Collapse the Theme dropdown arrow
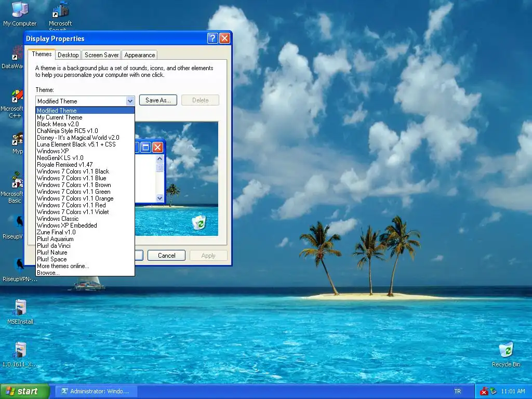Image resolution: width=532 pixels, height=399 pixels. pos(130,101)
